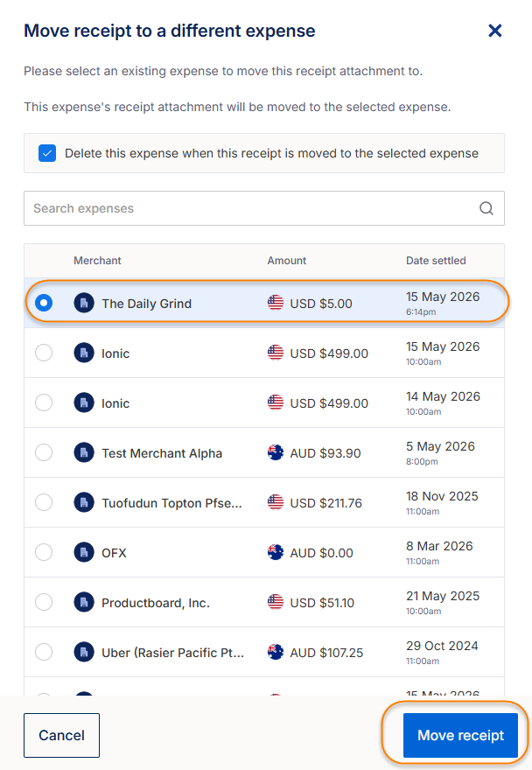
Task: Click 29 Oct 2024 settled date
Action: pyautogui.click(x=442, y=646)
